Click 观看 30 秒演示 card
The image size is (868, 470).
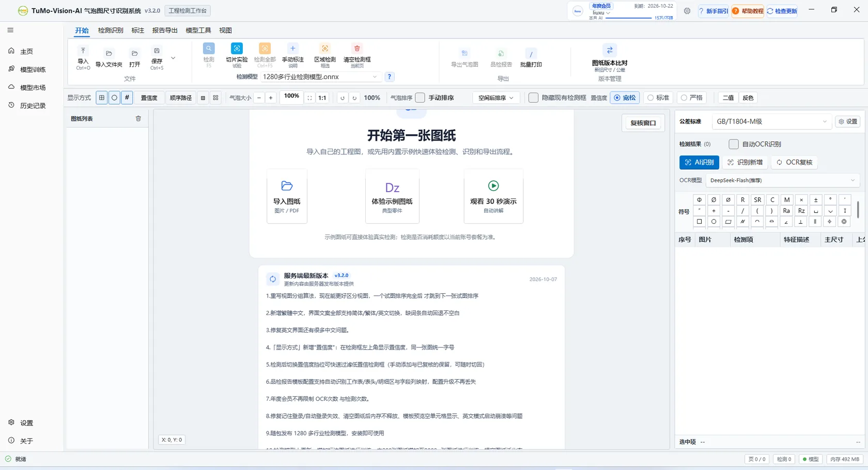coord(493,196)
